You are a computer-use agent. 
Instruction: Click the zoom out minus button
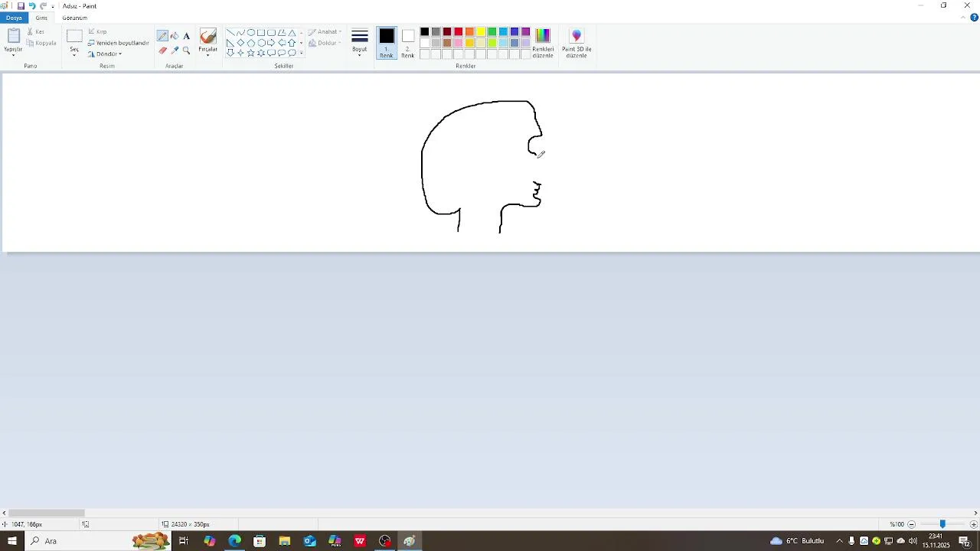click(x=912, y=524)
